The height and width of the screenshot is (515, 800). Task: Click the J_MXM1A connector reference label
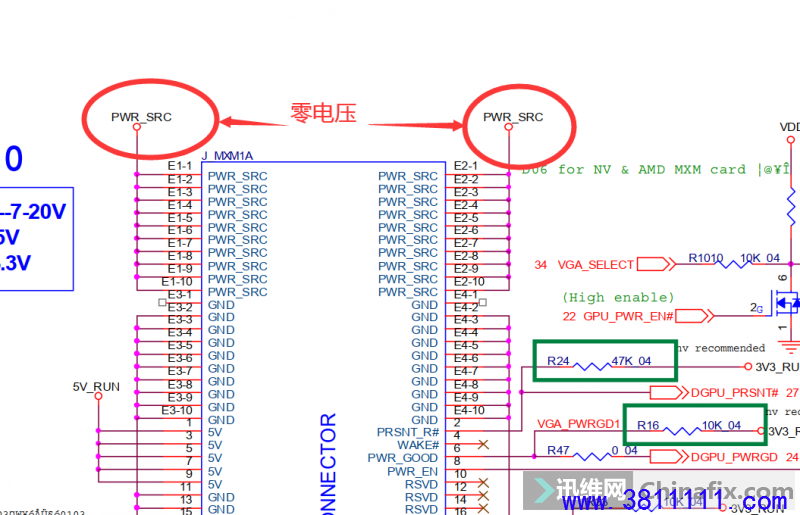(x=227, y=156)
